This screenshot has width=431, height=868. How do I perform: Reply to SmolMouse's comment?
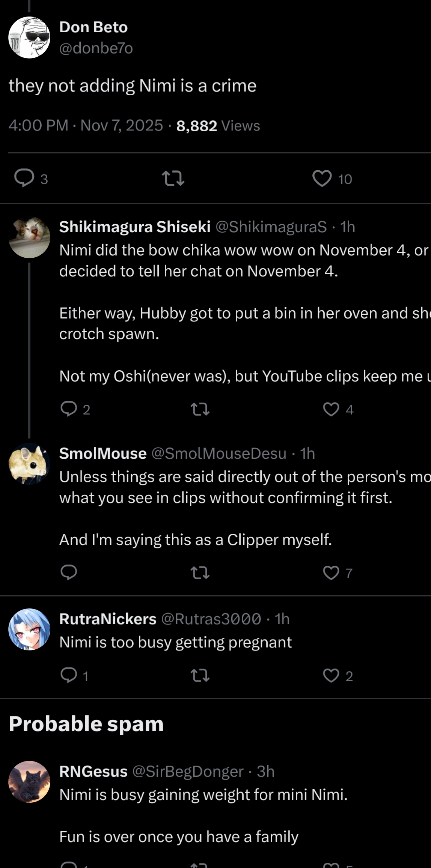[x=69, y=573]
